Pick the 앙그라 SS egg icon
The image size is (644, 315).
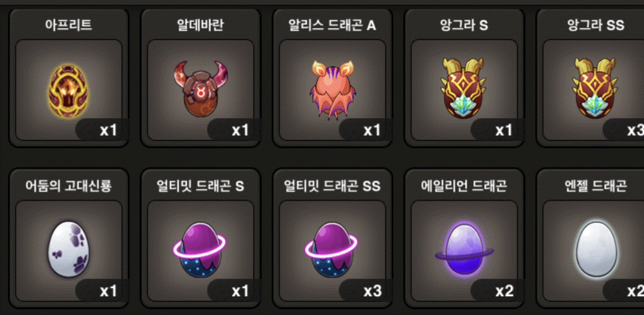(x=595, y=88)
